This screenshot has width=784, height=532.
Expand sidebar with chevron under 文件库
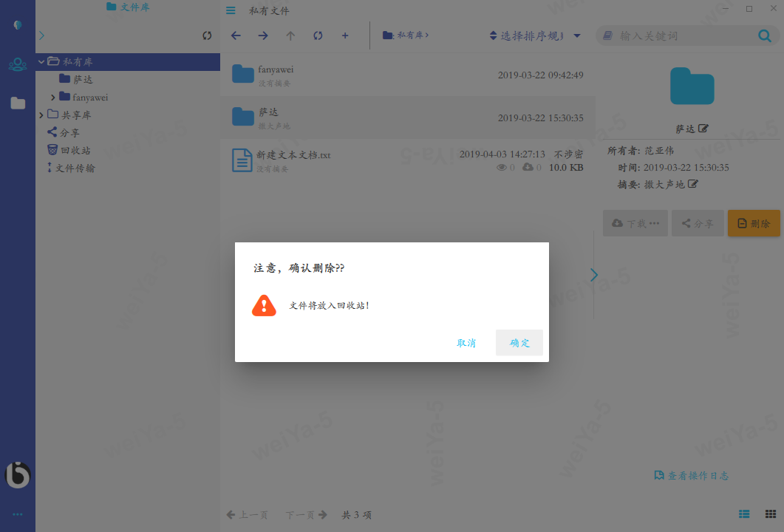[x=42, y=35]
